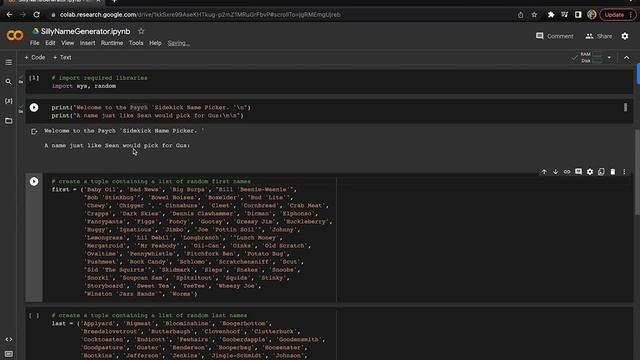Go back in browser history

(9, 15)
